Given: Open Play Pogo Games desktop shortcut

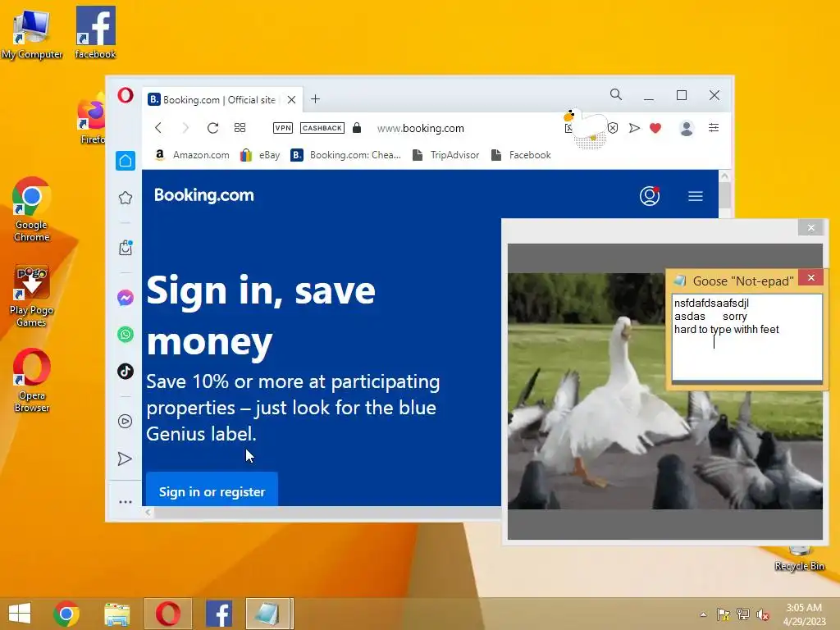Looking at the screenshot, I should click(32, 295).
